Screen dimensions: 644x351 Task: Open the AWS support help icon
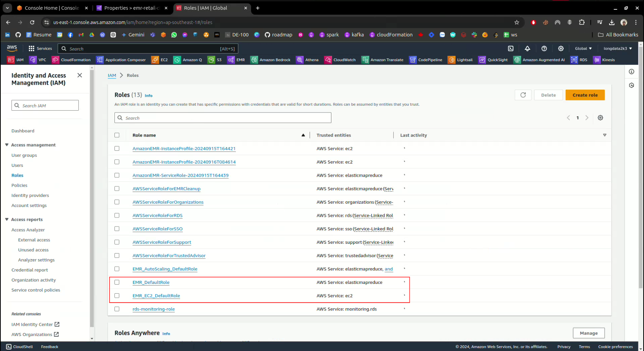tap(544, 48)
